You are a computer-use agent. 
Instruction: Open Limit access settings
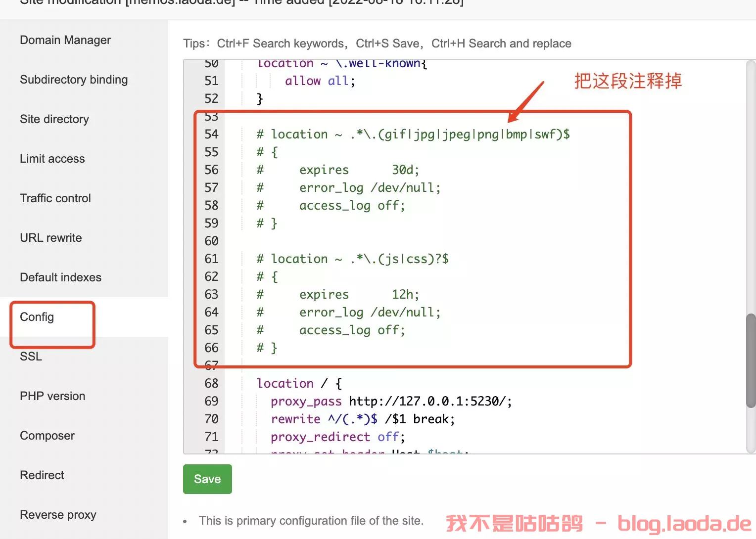pos(52,159)
